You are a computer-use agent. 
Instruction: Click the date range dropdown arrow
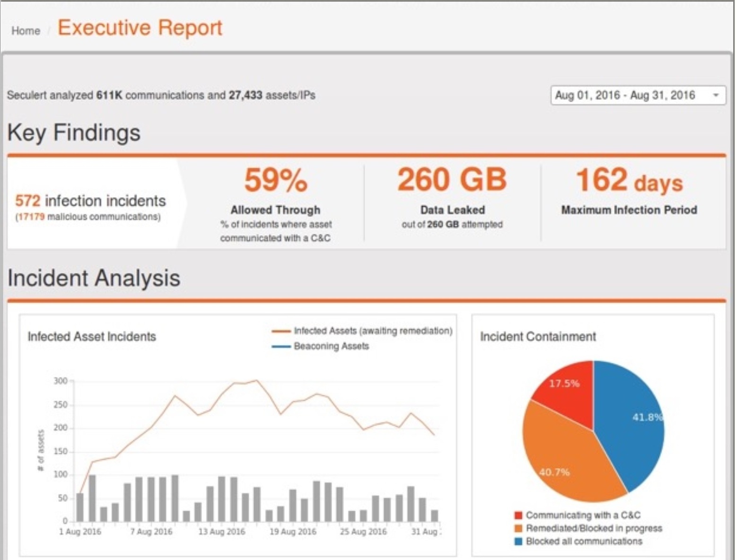[716, 96]
